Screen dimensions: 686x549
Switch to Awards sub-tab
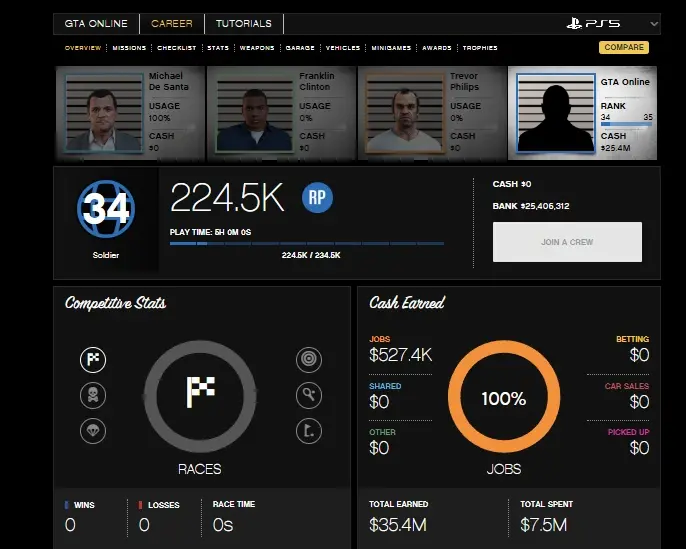[x=437, y=48]
